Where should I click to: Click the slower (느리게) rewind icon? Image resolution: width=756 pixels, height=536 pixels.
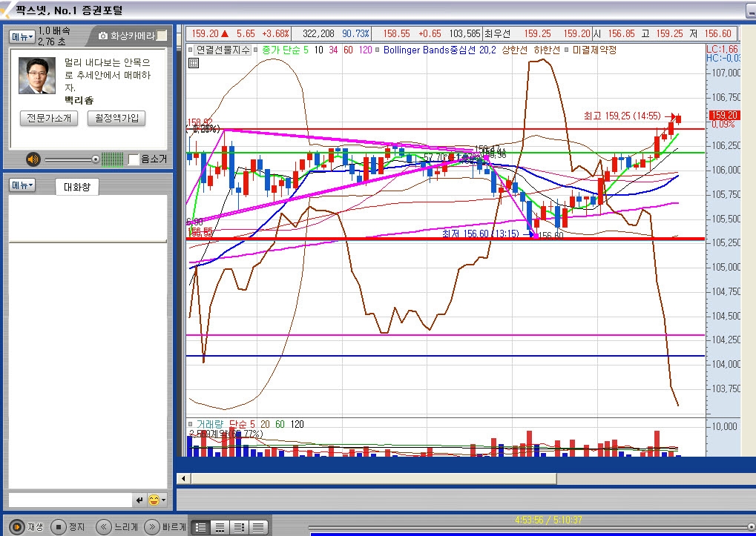click(104, 527)
